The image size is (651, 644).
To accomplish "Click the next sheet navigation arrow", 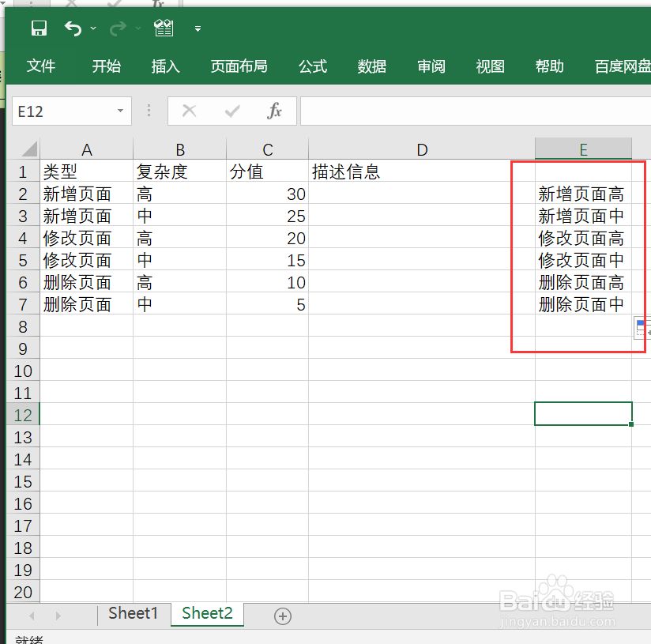I will 58,616.
